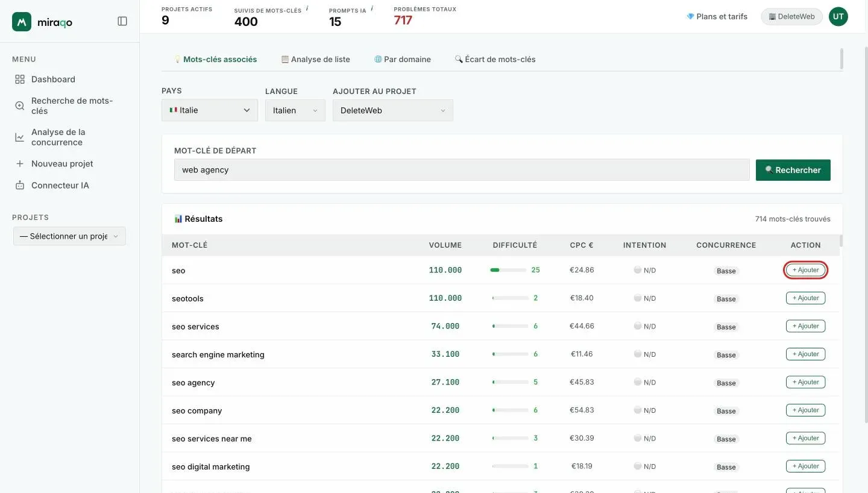The height and width of the screenshot is (493, 868).
Task: Open Plans et tarifs
Action: 717,17
